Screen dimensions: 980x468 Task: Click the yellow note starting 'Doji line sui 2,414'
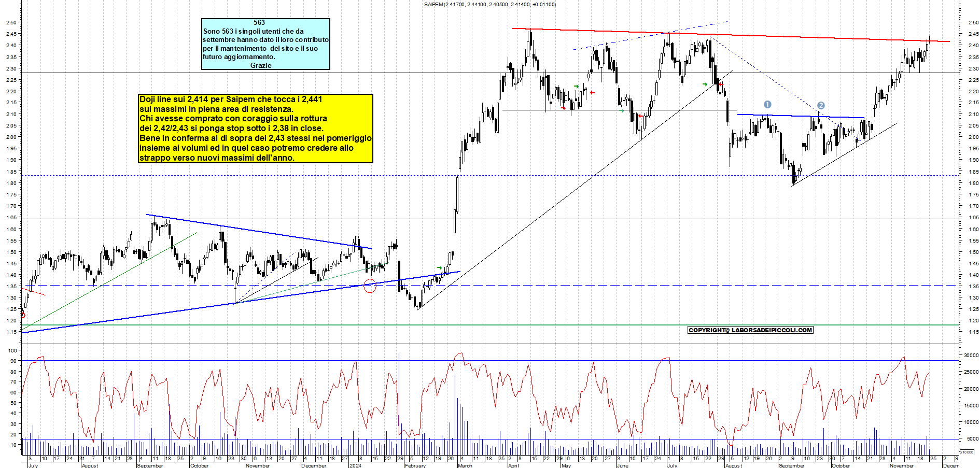(x=256, y=129)
